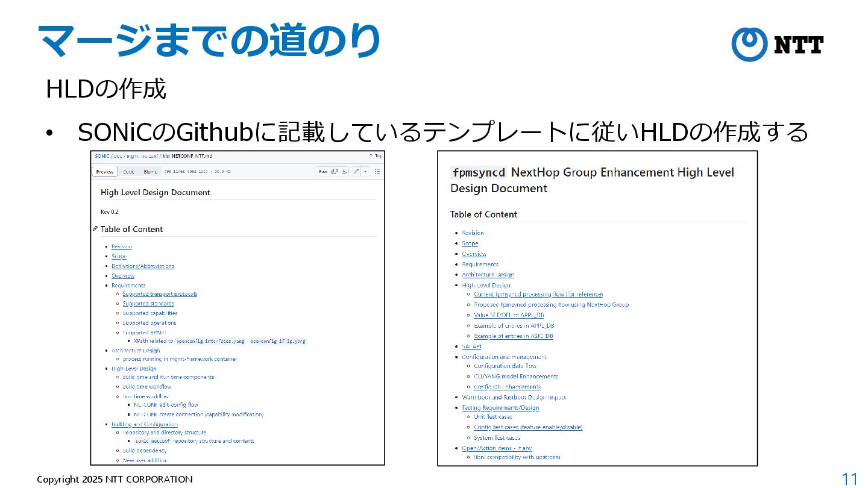
Task: Open Building and Configuration link
Action: [145, 424]
